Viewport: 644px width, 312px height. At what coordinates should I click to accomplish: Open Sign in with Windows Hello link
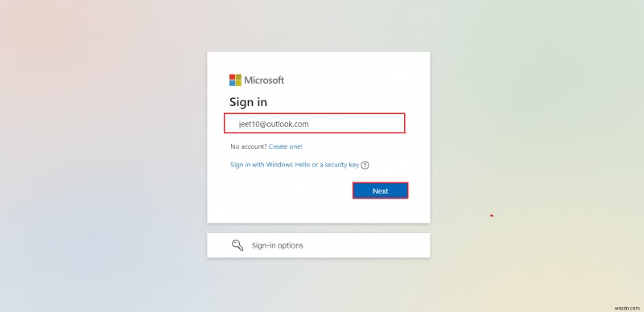(x=295, y=165)
